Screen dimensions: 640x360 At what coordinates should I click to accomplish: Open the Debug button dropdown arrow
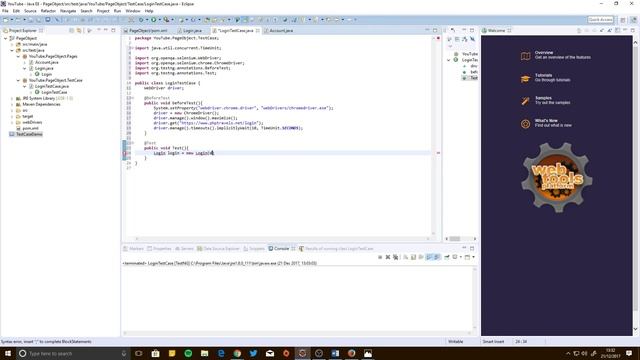pyautogui.click(x=147, y=20)
